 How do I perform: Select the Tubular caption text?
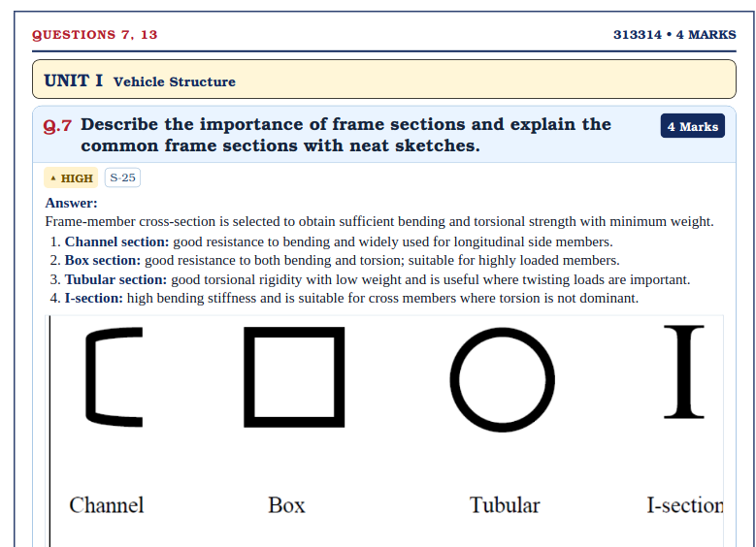tap(505, 505)
